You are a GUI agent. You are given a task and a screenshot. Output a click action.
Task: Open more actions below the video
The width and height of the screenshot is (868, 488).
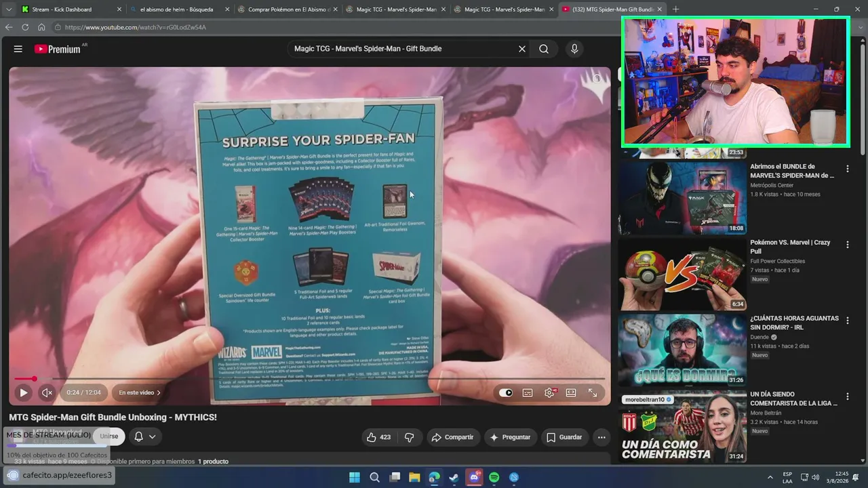coord(601,437)
